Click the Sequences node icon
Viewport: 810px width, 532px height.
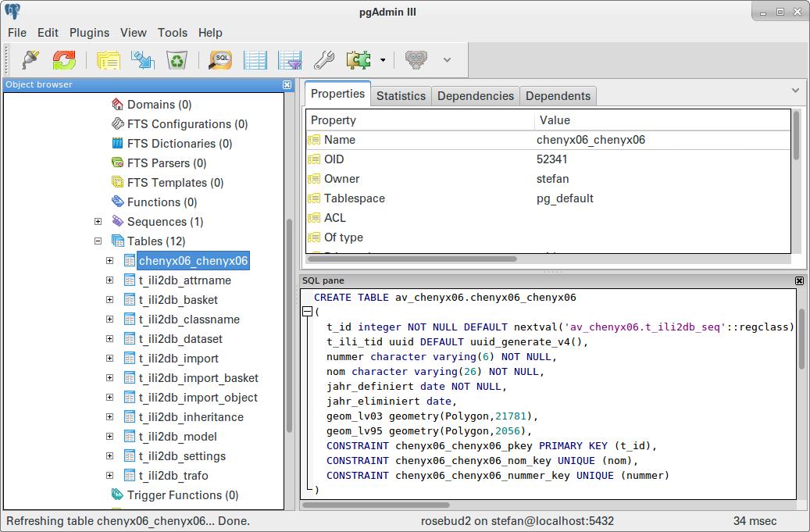pos(118,222)
